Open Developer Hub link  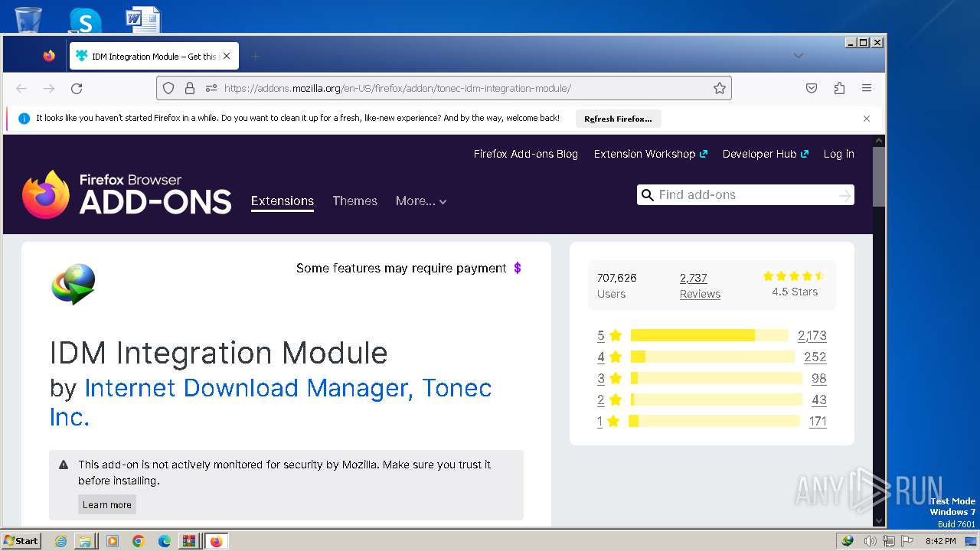765,154
